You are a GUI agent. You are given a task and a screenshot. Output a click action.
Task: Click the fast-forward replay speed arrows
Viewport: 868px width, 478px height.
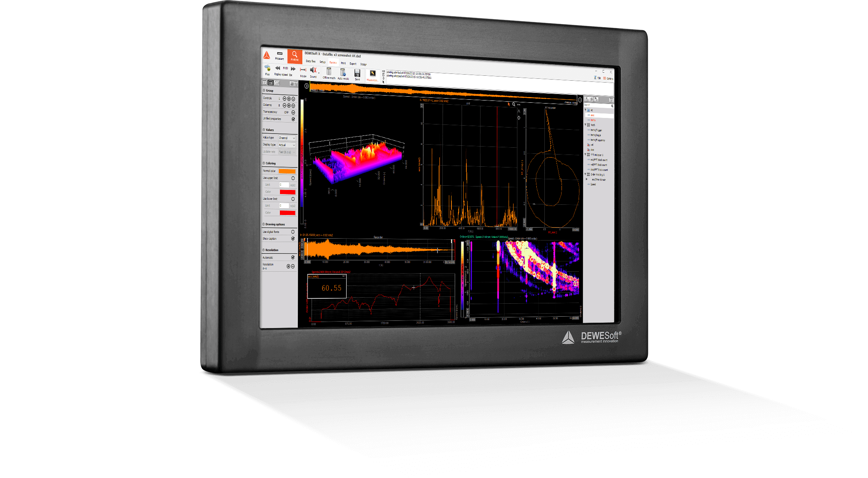[x=293, y=69]
